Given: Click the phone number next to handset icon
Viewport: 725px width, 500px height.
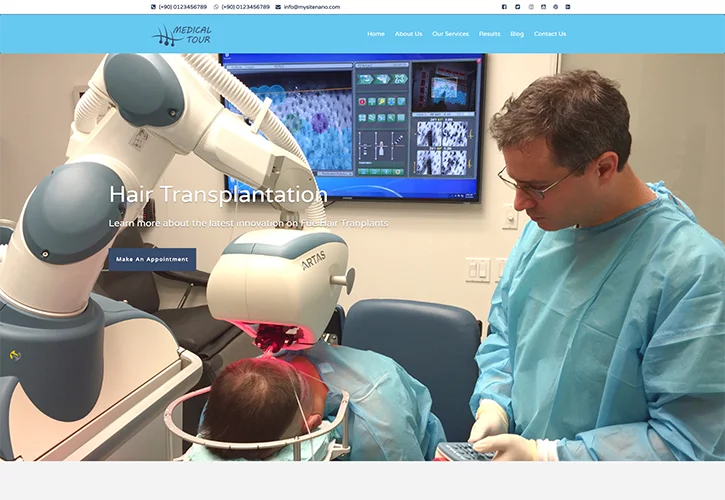Looking at the screenshot, I should coord(183,7).
